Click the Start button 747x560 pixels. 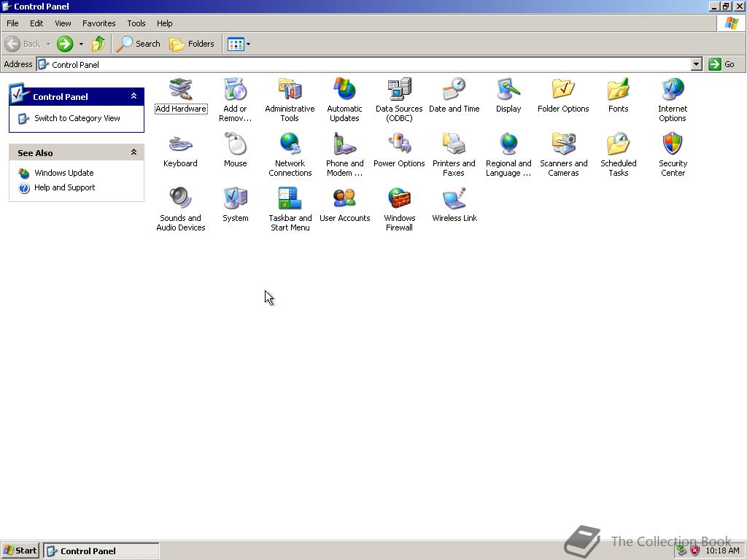click(20, 551)
